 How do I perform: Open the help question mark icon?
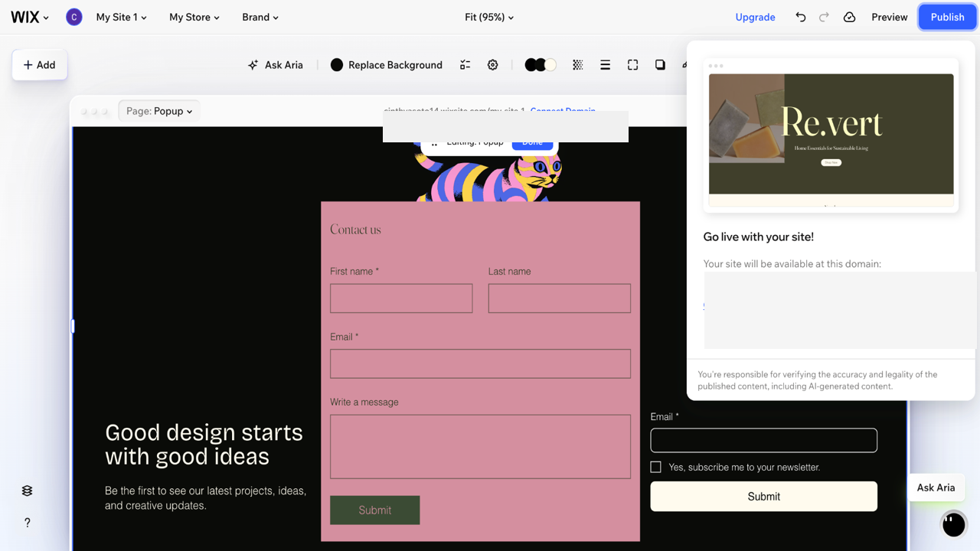pyautogui.click(x=28, y=523)
